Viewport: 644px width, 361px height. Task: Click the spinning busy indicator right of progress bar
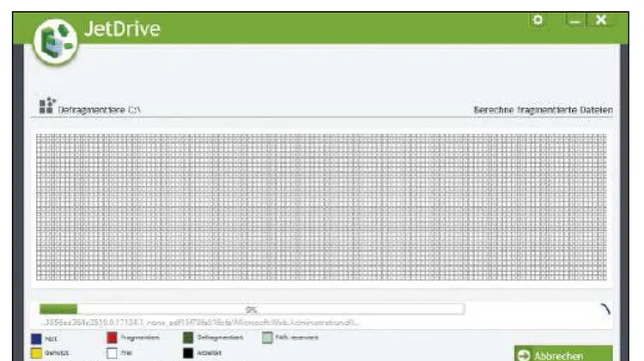point(605,309)
